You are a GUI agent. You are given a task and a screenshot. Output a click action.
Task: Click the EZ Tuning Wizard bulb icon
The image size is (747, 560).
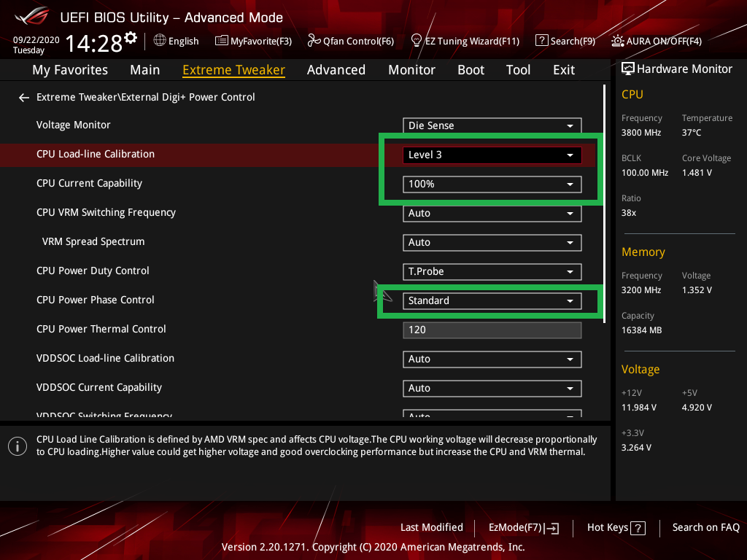coord(417,41)
